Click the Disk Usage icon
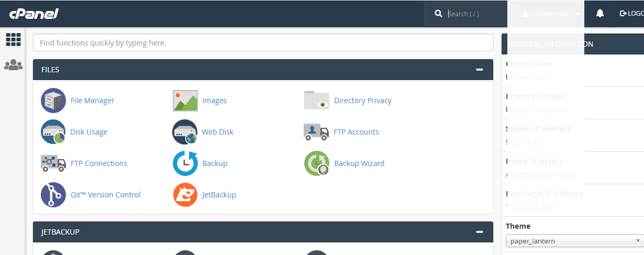The height and width of the screenshot is (255, 644). click(x=53, y=132)
